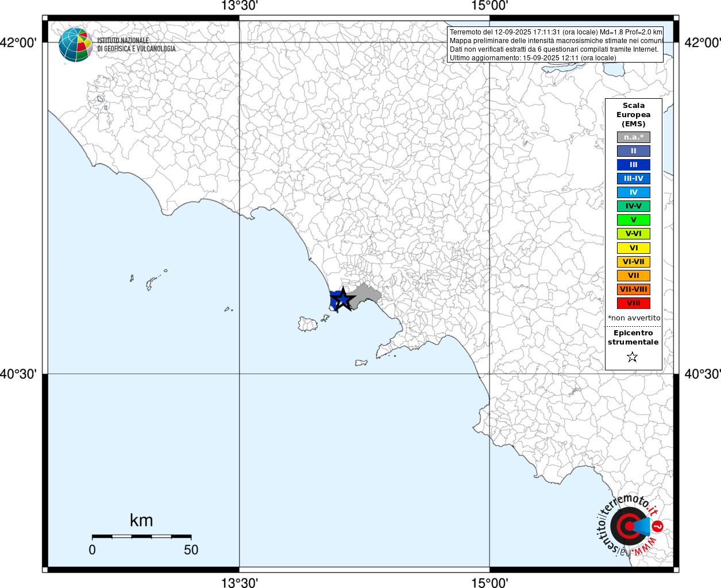The height and width of the screenshot is (588, 721).
Task: Click 'Mappa preliminare delle intensità' line
Action: click(556, 41)
